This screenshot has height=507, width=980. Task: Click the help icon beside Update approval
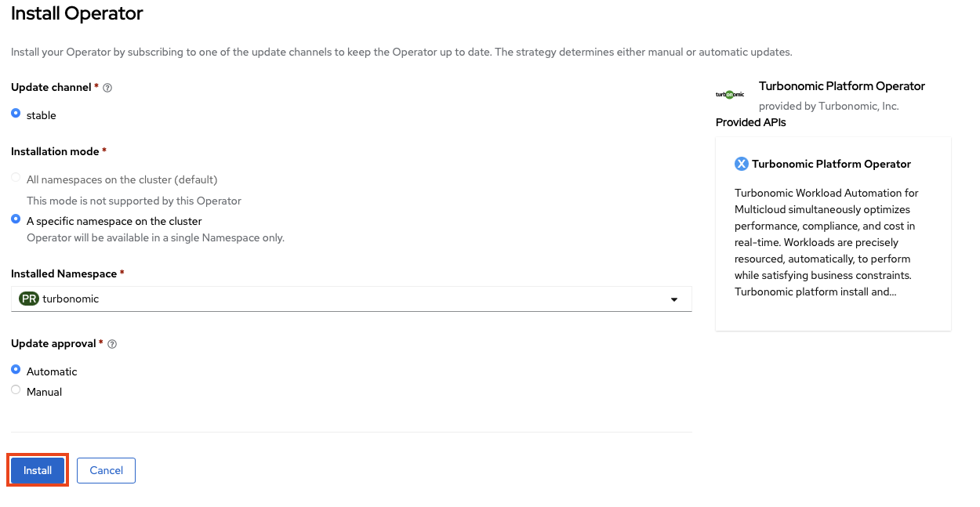coord(112,344)
